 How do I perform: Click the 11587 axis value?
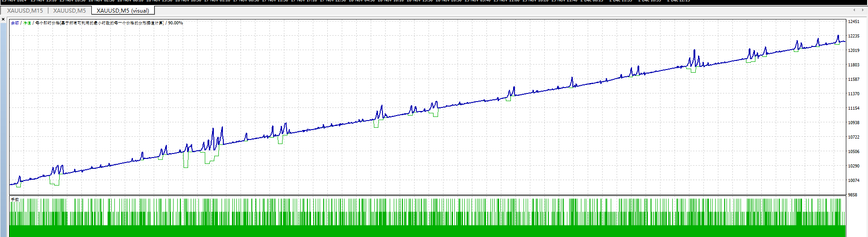click(x=854, y=79)
